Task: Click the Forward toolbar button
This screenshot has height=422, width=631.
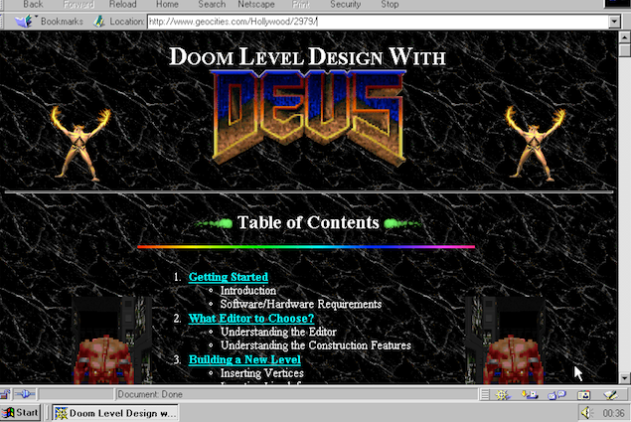Action: point(78,4)
